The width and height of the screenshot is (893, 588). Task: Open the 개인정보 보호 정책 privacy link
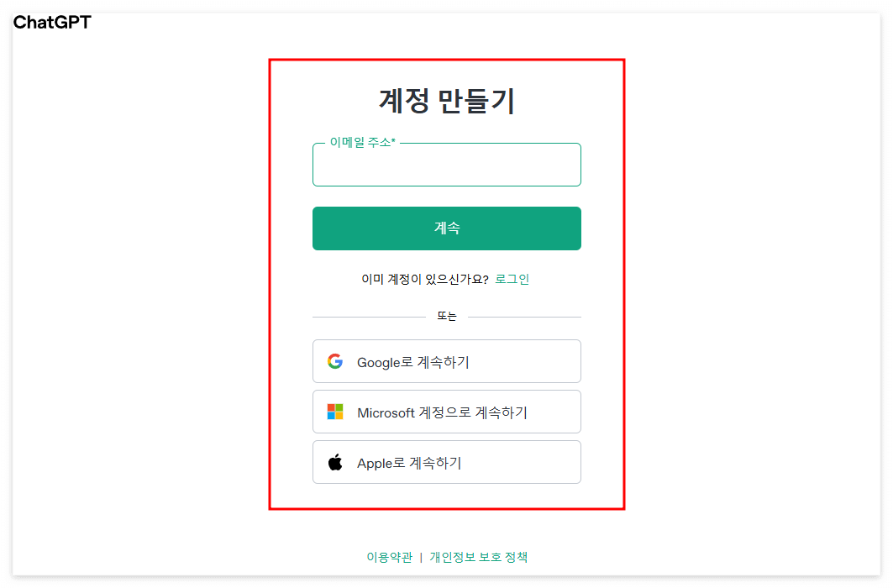pyautogui.click(x=481, y=556)
